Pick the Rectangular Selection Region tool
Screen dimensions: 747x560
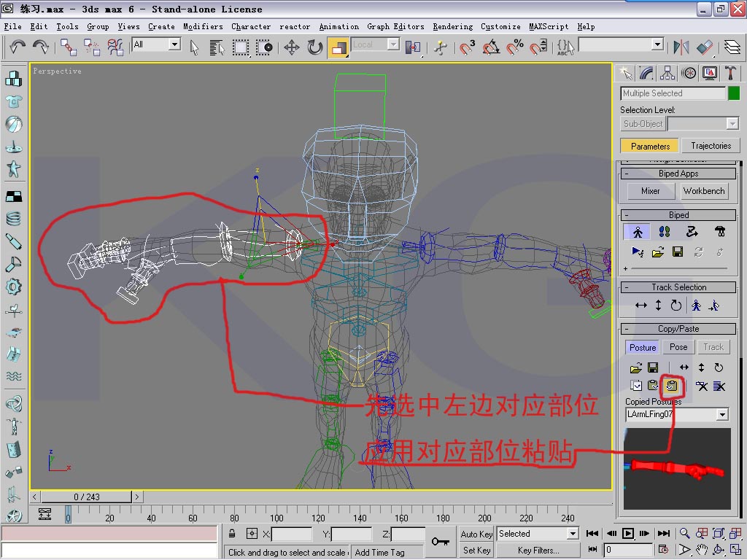click(x=241, y=47)
